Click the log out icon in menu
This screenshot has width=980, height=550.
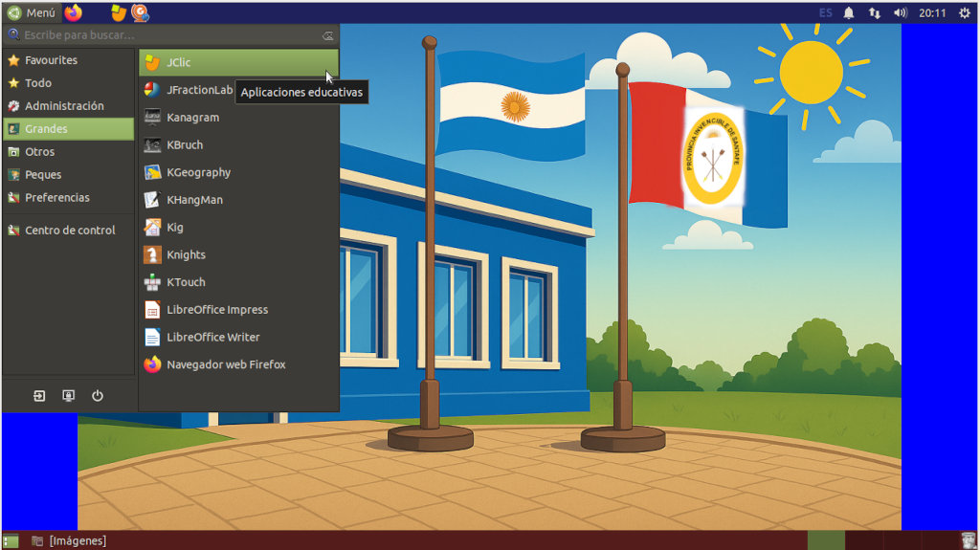[39, 396]
